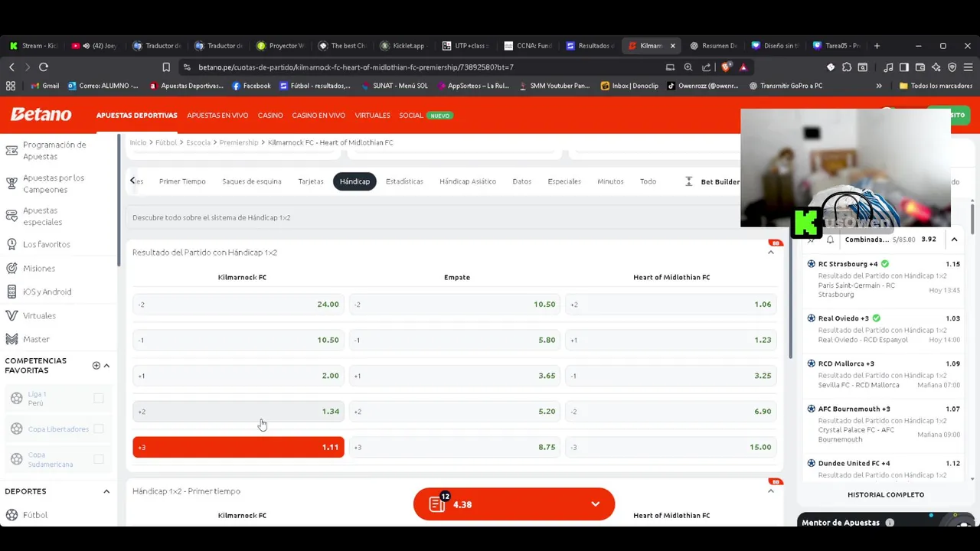Image resolution: width=980 pixels, height=551 pixels.
Task: Click the notification bell in bet slip
Action: (x=830, y=240)
